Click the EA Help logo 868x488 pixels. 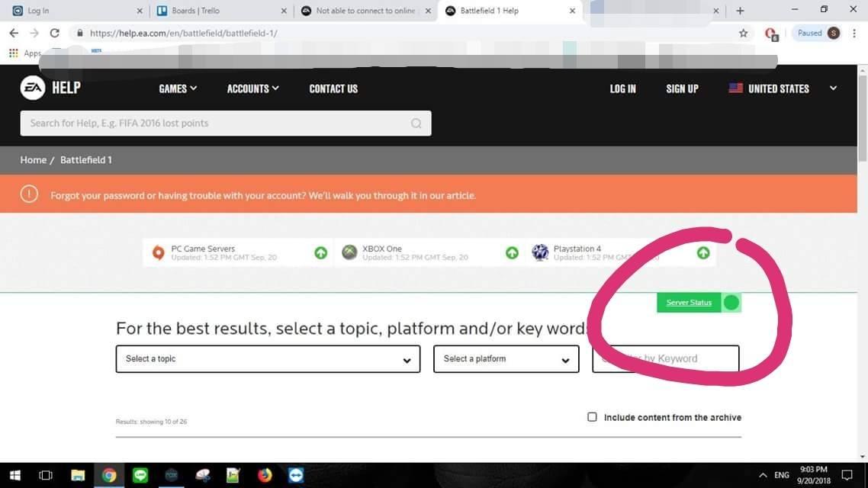[x=50, y=88]
